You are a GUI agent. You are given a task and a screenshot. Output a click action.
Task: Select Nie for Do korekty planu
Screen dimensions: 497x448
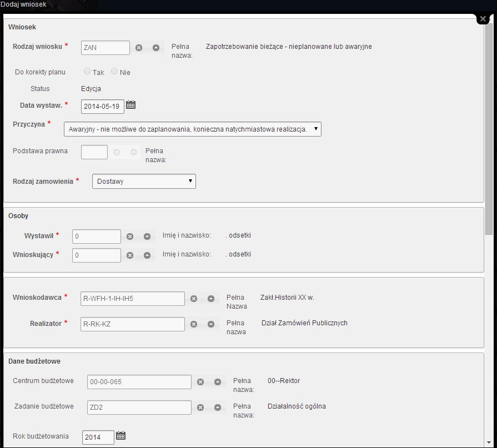pyautogui.click(x=114, y=71)
